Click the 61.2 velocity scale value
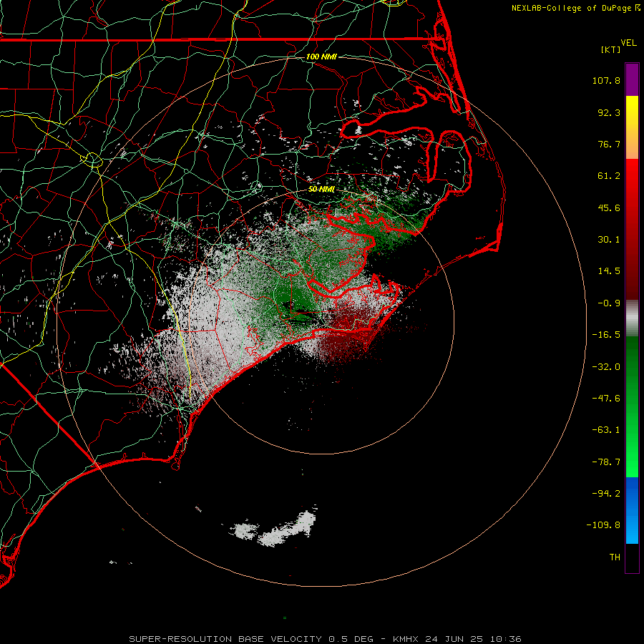Image resolution: width=644 pixels, height=644 pixels. pyautogui.click(x=609, y=176)
